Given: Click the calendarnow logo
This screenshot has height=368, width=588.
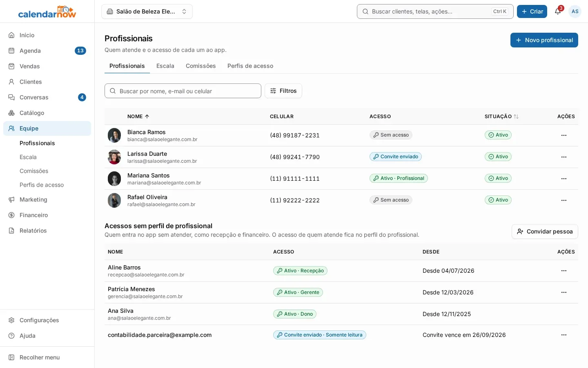Looking at the screenshot, I should coord(47,12).
